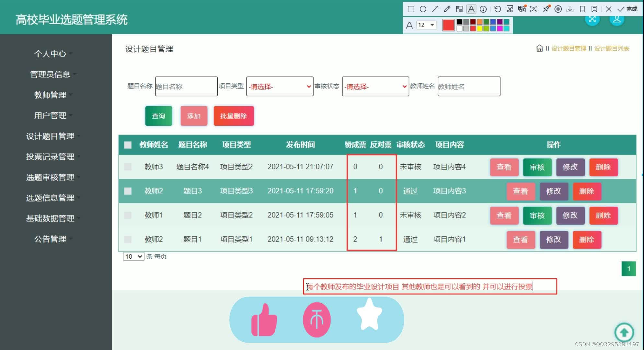Image resolution: width=644 pixels, height=350 pixels.
Task: Pick the dark green color swatch
Action: (486, 22)
